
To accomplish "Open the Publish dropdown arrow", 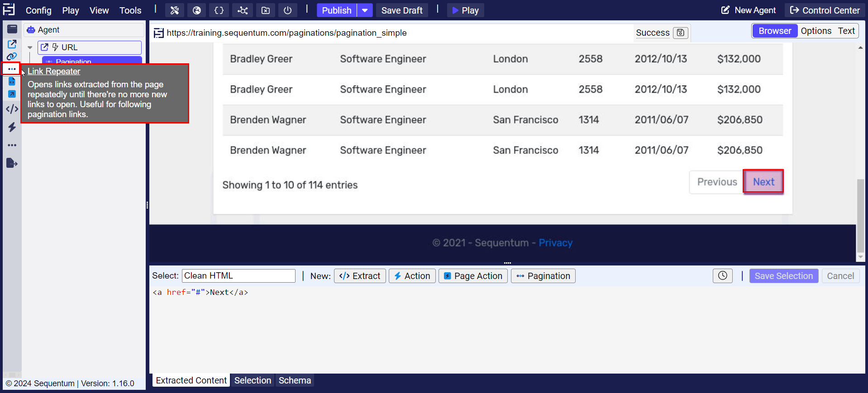I will tap(365, 10).
